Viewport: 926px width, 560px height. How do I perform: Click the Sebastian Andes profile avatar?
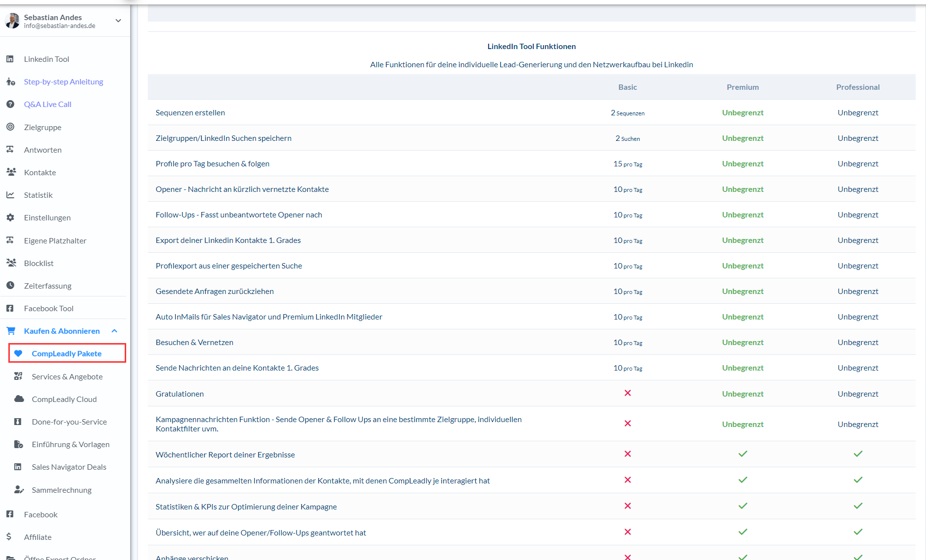(12, 21)
